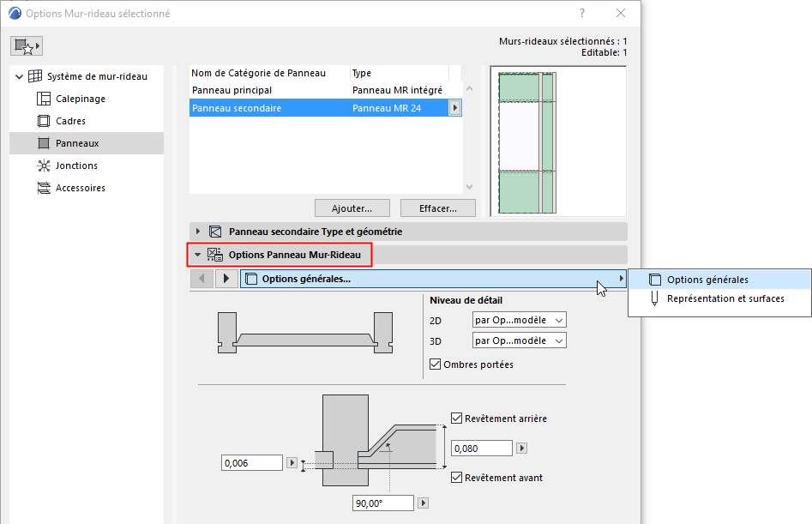
Task: Click the next page arrow beside Options générales
Action: pos(226,278)
